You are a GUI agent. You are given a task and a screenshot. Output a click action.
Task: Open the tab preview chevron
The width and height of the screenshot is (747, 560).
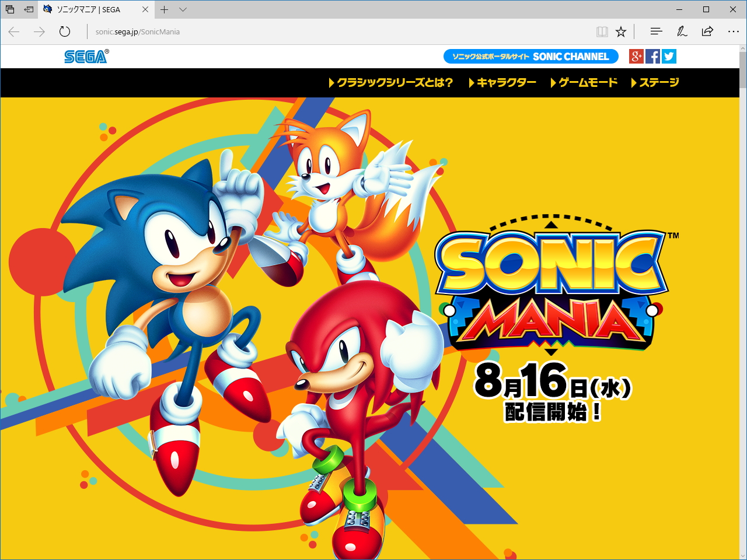click(183, 9)
